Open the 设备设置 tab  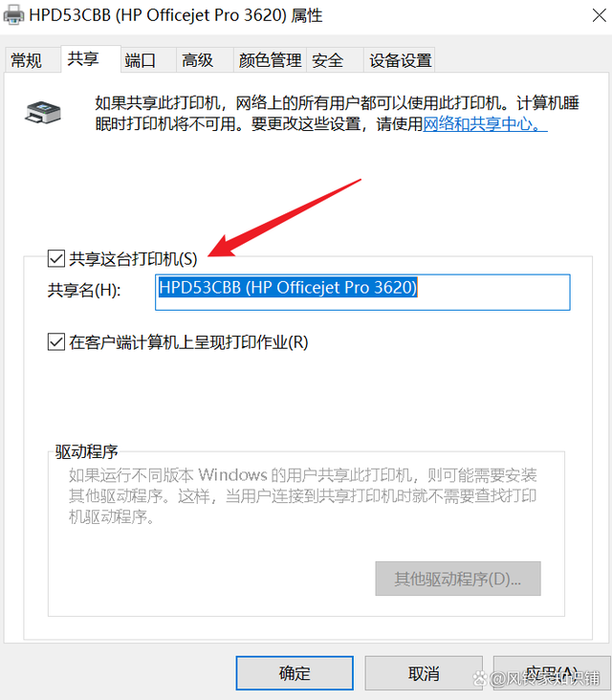pos(401,60)
